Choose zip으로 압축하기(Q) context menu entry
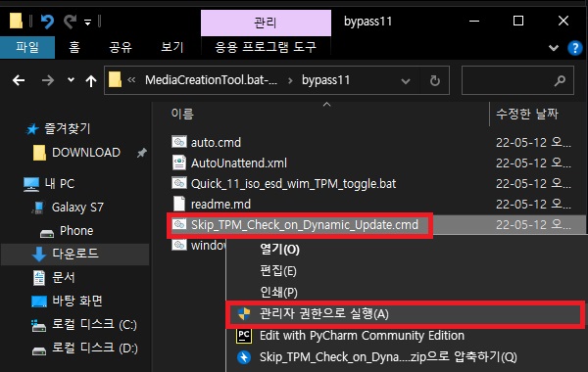 [x=388, y=356]
